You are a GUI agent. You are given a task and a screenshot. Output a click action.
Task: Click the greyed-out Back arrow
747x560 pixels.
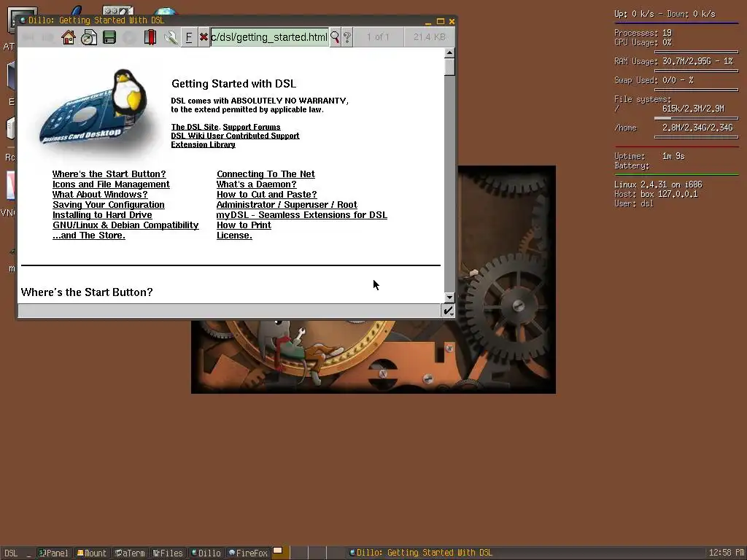[28, 37]
